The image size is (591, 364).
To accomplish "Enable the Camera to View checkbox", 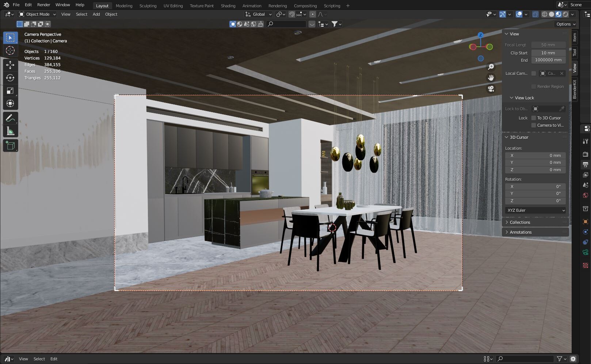I will click(534, 125).
